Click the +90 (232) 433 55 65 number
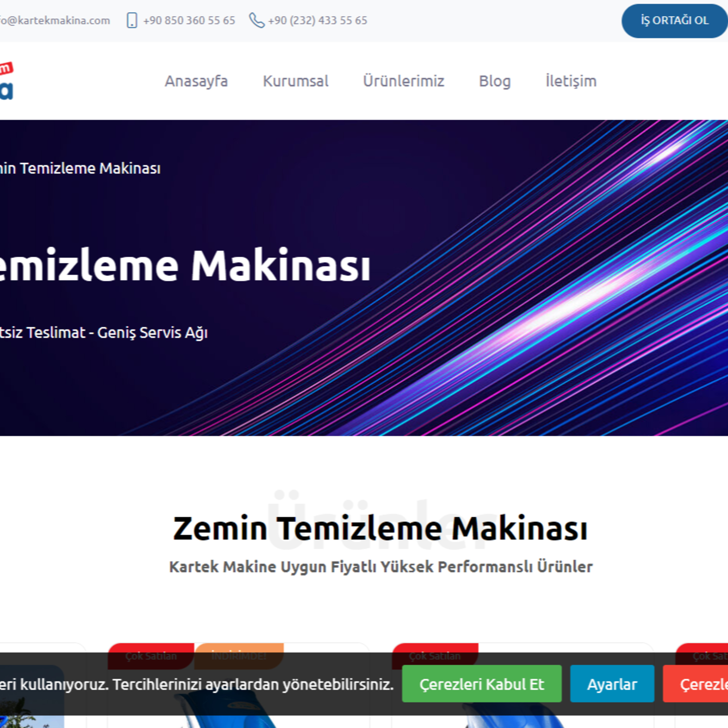728x728 pixels. point(317,20)
